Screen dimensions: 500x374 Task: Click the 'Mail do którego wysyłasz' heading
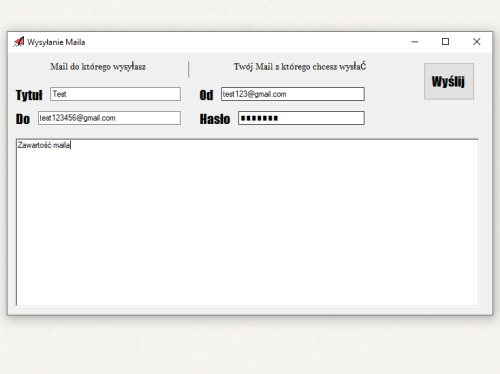coord(98,67)
